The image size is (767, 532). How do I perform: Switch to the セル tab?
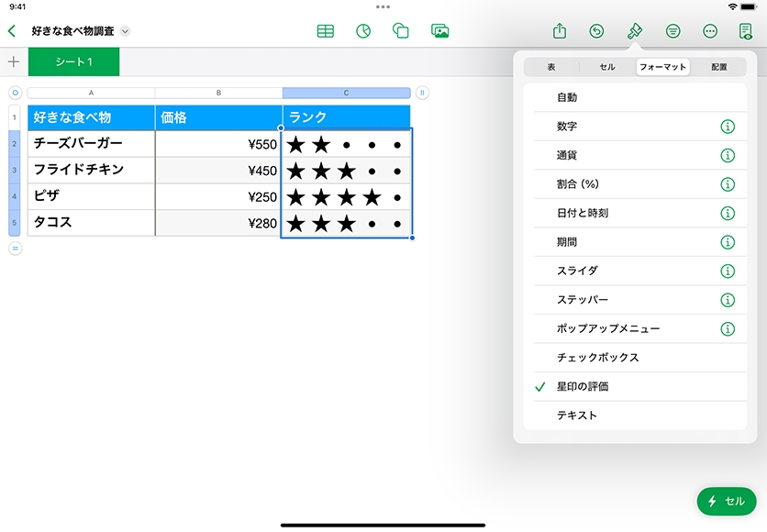coord(607,68)
